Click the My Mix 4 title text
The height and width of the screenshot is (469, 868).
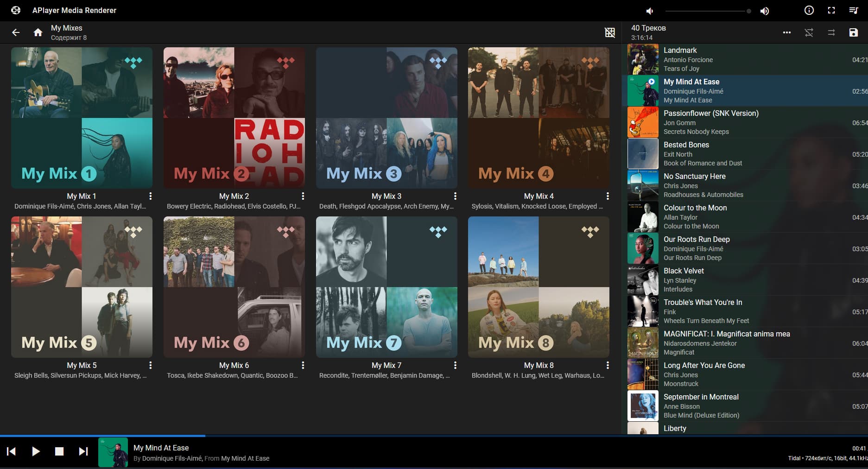click(539, 196)
